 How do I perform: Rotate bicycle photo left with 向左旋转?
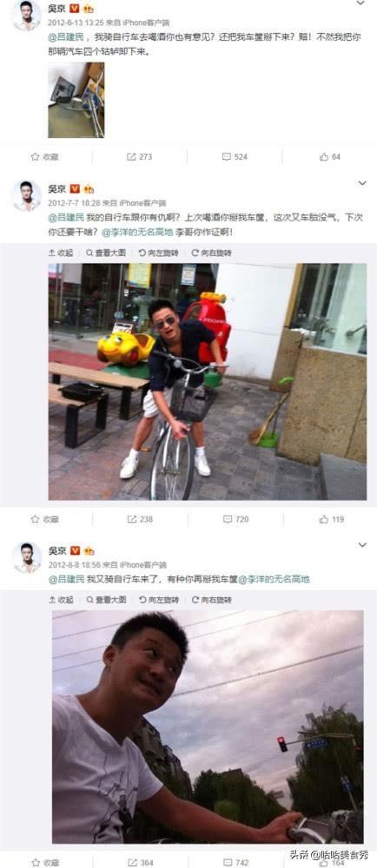tap(159, 253)
